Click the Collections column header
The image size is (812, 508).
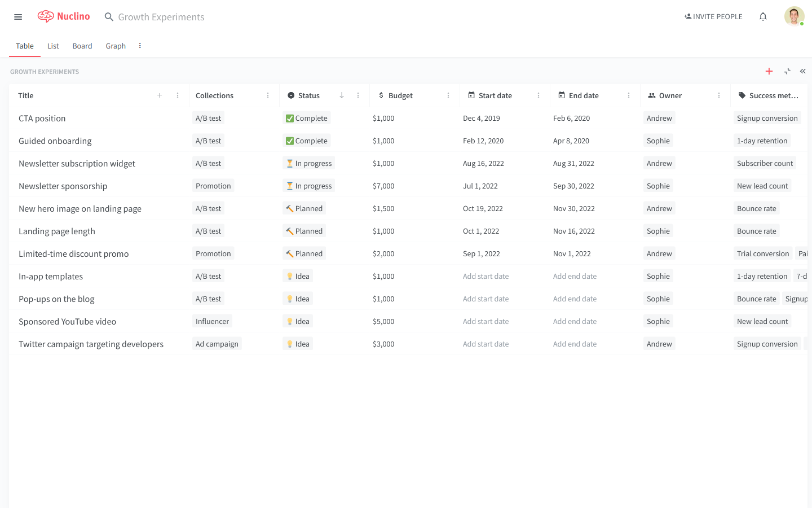point(214,95)
